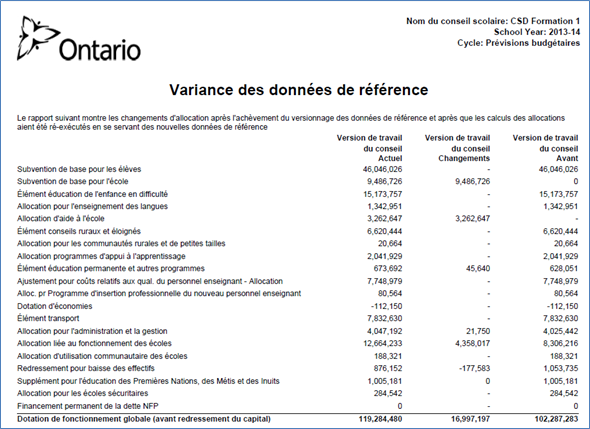The width and height of the screenshot is (590, 429).
Task: Select the 'Dotation d'économies' row label
Action: click(55, 306)
